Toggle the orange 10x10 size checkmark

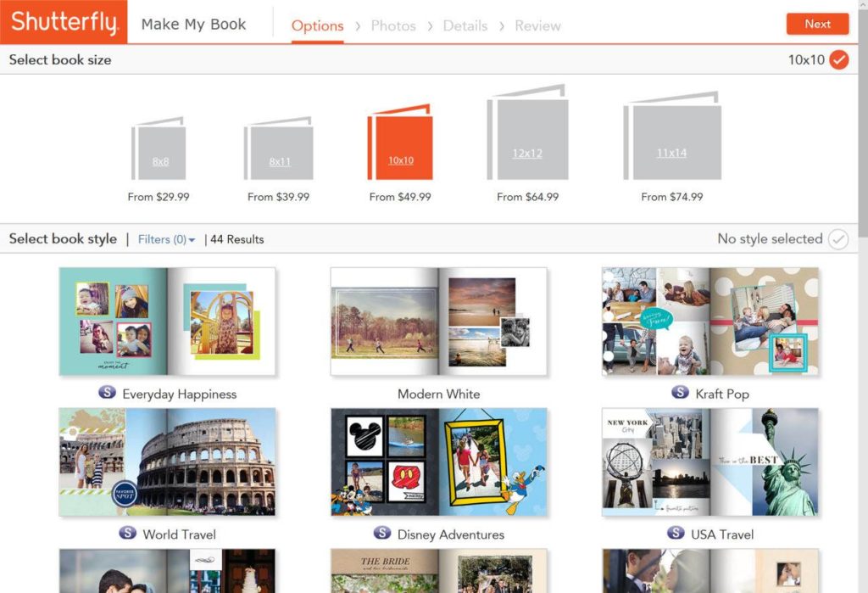(838, 59)
